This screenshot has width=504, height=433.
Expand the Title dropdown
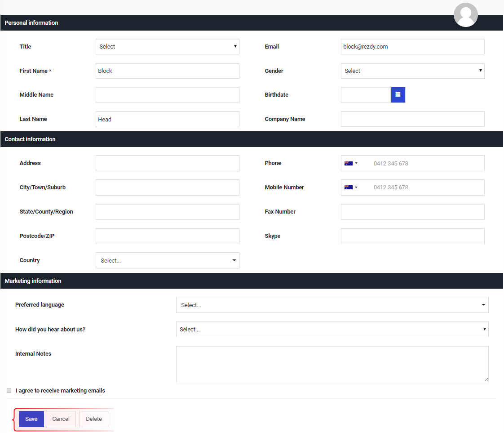(x=168, y=47)
